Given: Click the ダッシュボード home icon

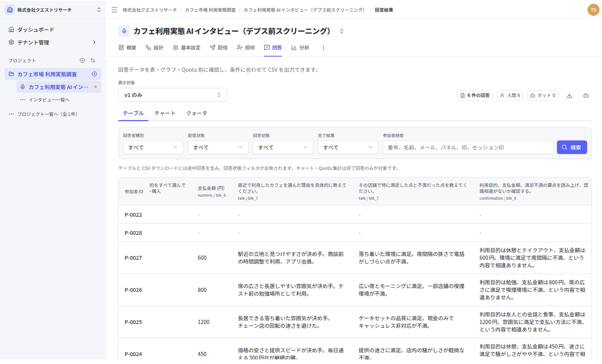Looking at the screenshot, I should point(11,29).
